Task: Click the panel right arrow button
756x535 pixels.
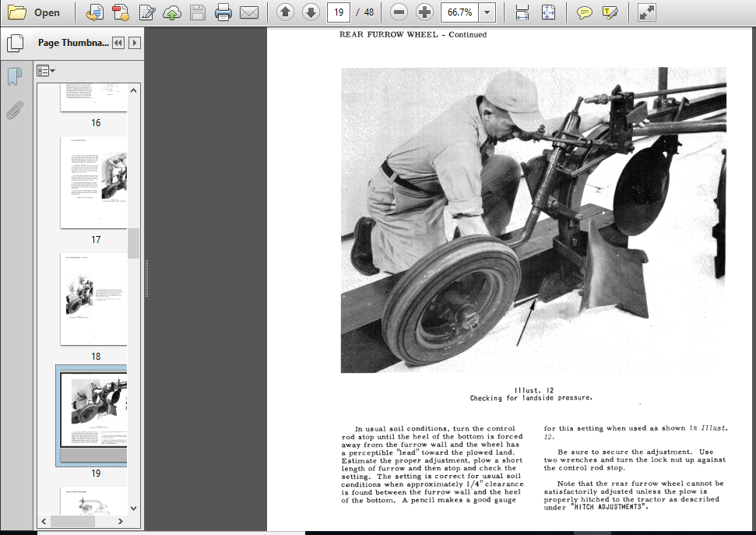Action: point(135,43)
